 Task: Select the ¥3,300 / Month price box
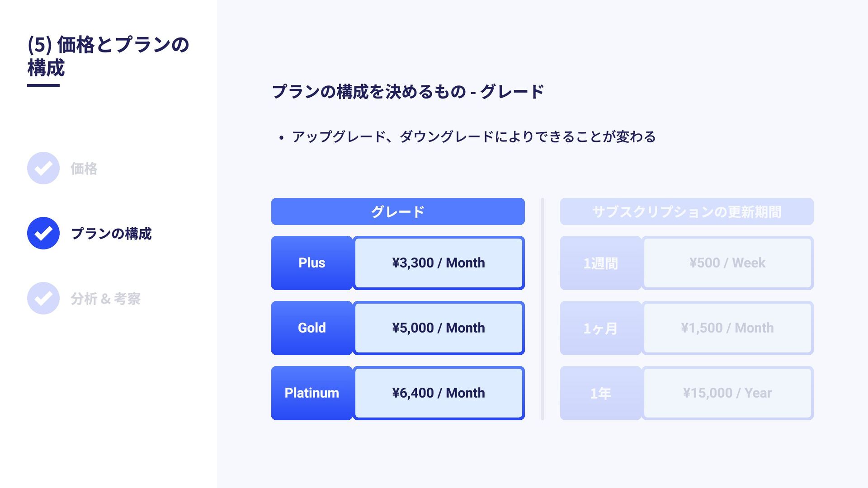pos(439,263)
